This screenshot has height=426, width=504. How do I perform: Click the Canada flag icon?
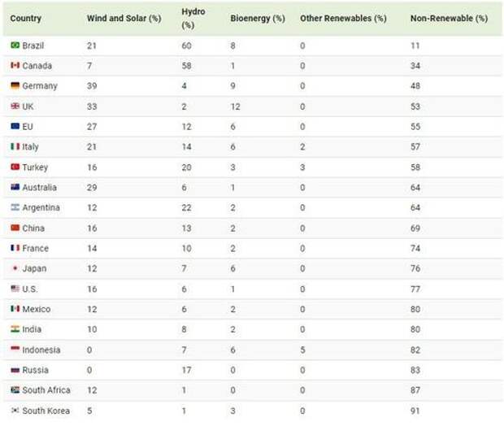pyautogui.click(x=15, y=66)
